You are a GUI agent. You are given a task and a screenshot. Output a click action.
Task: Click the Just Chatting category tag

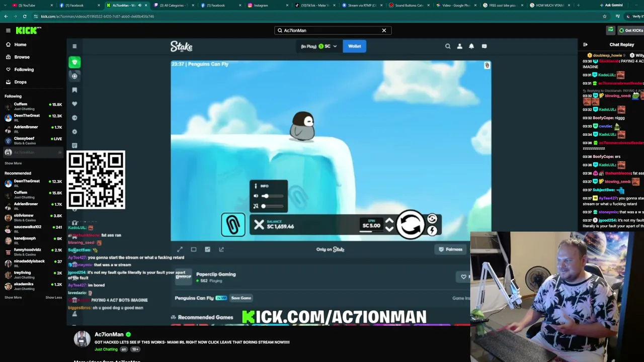[x=106, y=349]
